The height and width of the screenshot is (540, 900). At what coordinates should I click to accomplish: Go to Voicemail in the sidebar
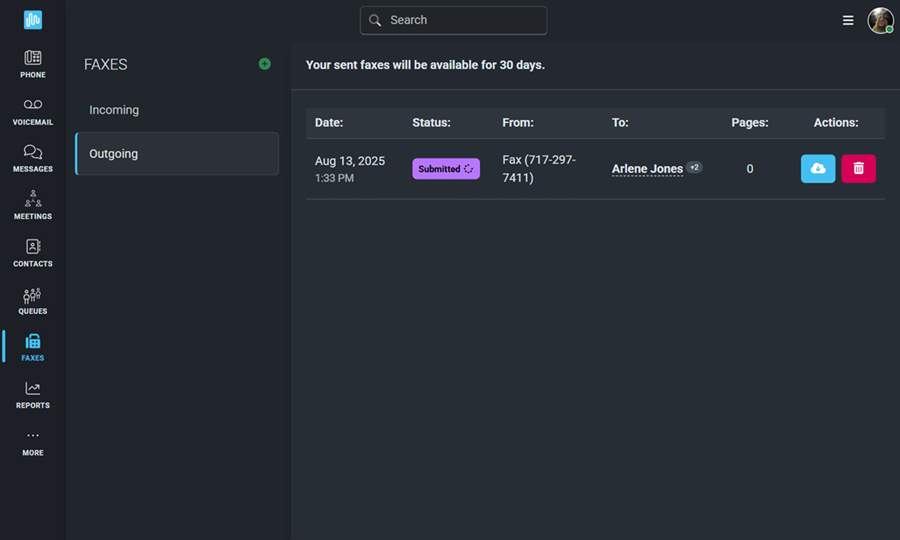[x=33, y=112]
